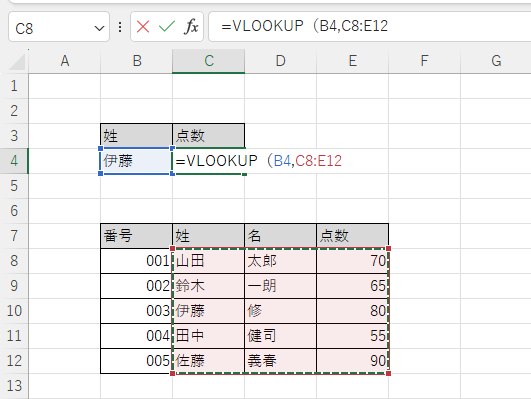
Task: Select row 4 header
Action: pyautogui.click(x=14, y=161)
